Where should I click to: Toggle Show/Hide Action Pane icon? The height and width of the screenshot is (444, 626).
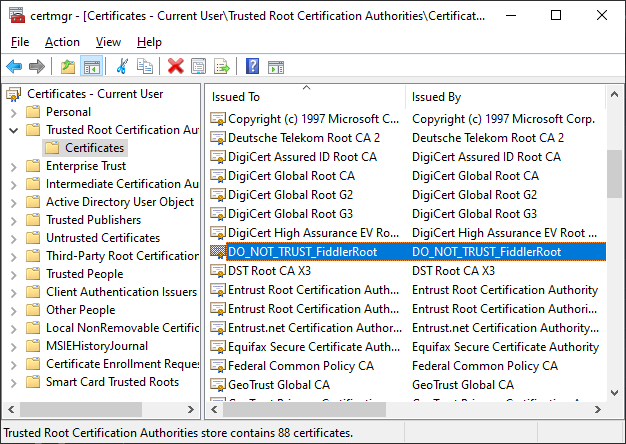(276, 67)
